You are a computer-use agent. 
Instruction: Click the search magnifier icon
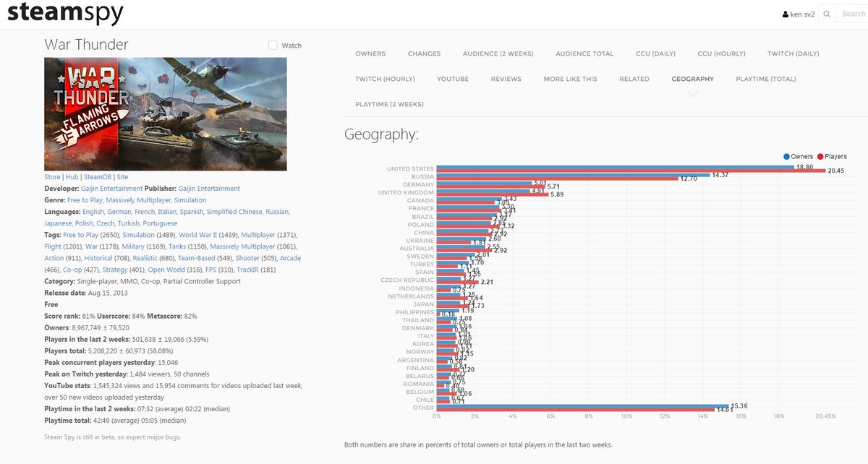point(827,14)
